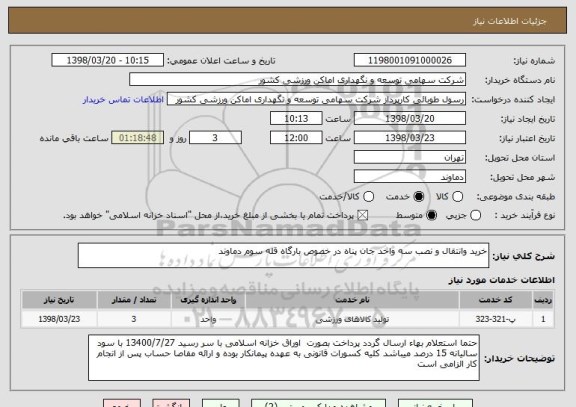Image resolution: width=576 pixels, height=407 pixels.
Task: Click the unit cell 'واحد'
Action: (208, 319)
